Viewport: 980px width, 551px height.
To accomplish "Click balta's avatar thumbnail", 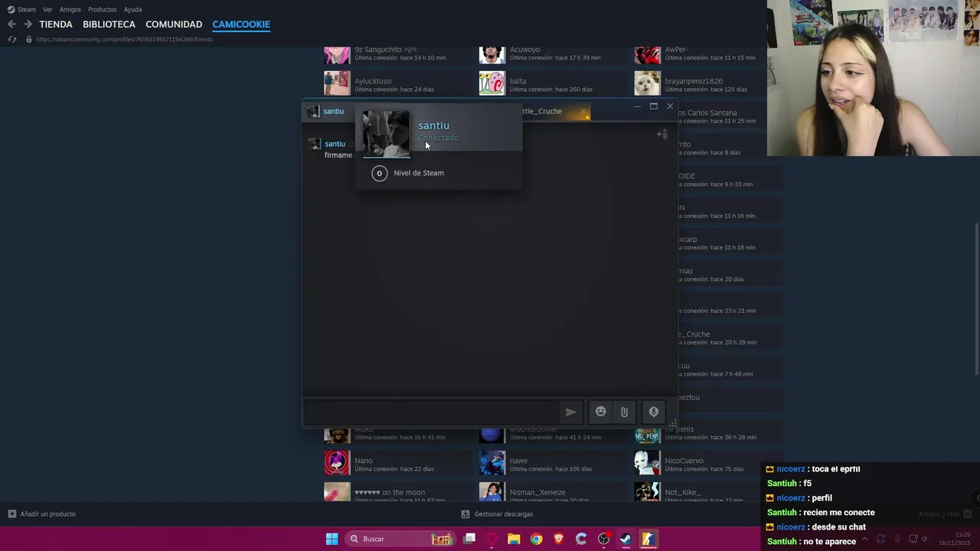I will pos(492,83).
